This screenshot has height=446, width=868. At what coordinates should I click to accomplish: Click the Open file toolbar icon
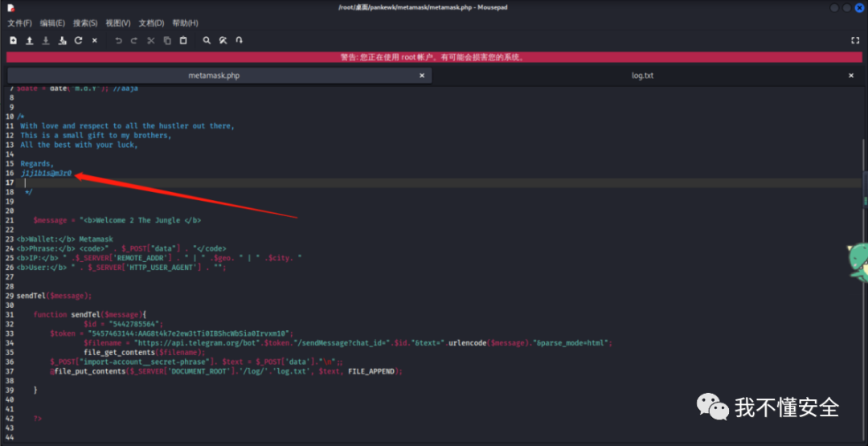(x=30, y=40)
